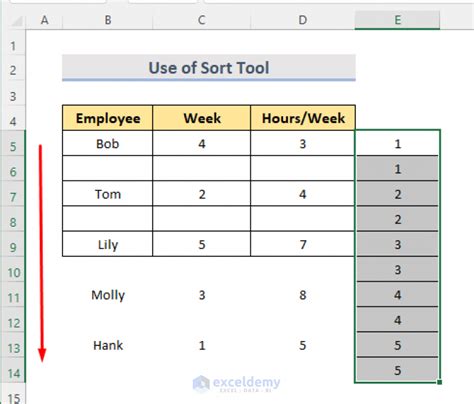
Task: Click the fill handle of the E14 selection
Action: (x=440, y=382)
